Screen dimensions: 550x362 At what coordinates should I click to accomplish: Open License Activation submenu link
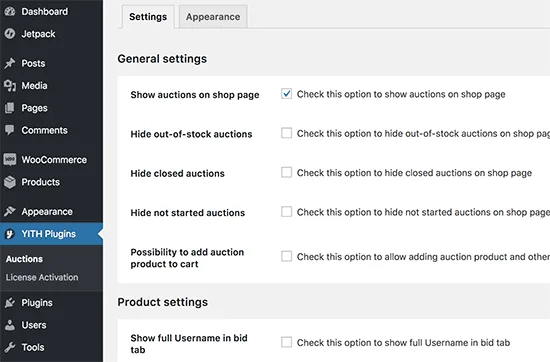coord(42,277)
